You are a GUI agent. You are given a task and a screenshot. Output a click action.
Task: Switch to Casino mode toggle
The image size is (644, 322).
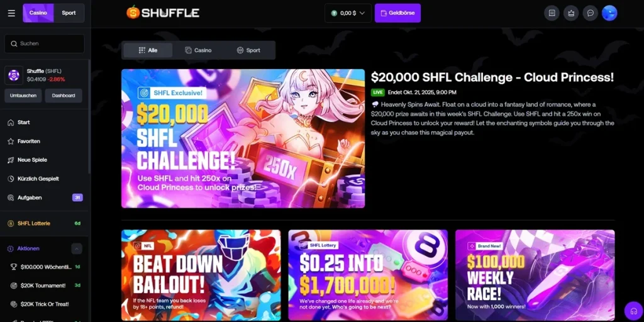38,13
